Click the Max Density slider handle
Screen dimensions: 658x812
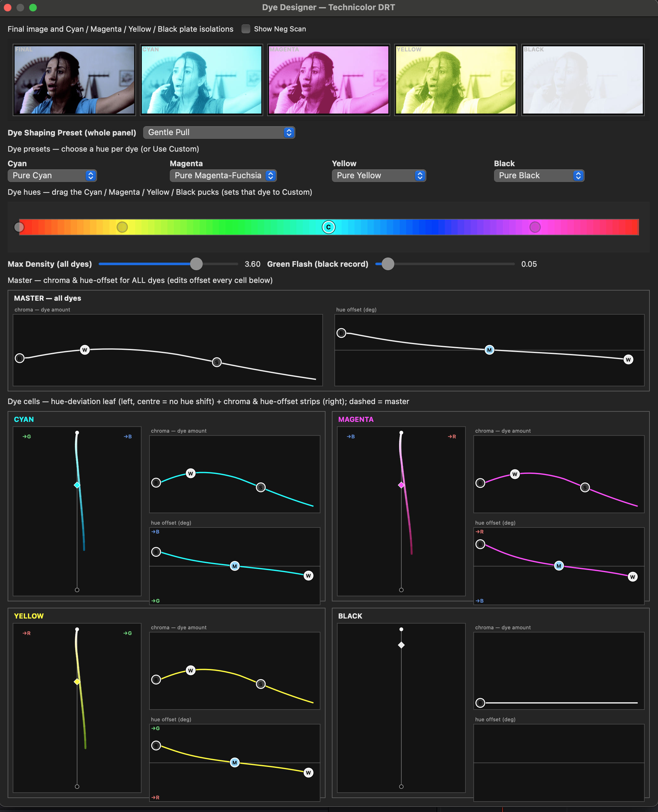click(x=196, y=264)
